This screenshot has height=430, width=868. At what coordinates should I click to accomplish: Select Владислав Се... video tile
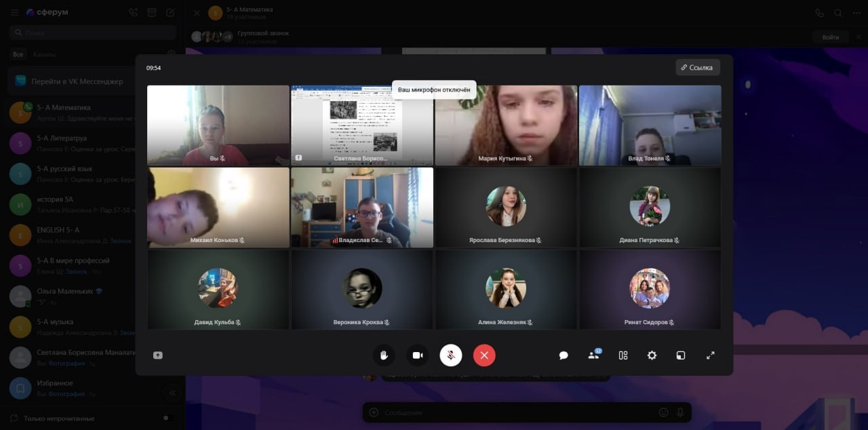(x=362, y=208)
